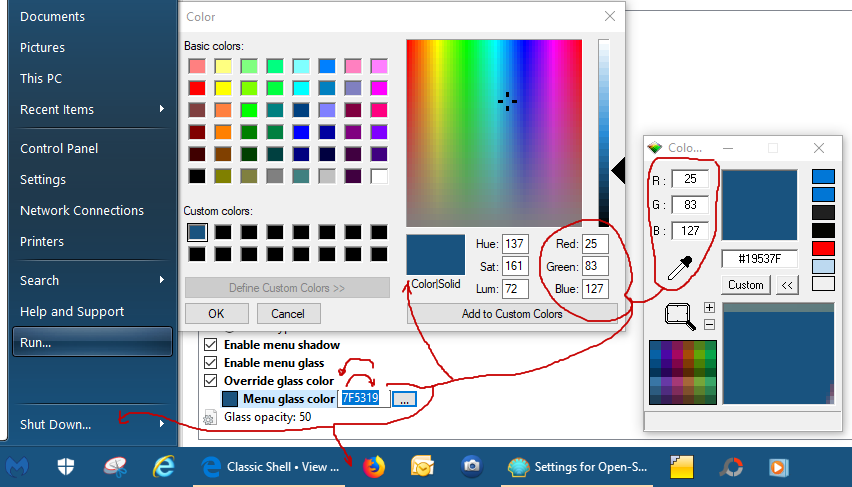Image resolution: width=852 pixels, height=487 pixels.
Task: Open the camera app on taskbar
Action: pos(471,467)
